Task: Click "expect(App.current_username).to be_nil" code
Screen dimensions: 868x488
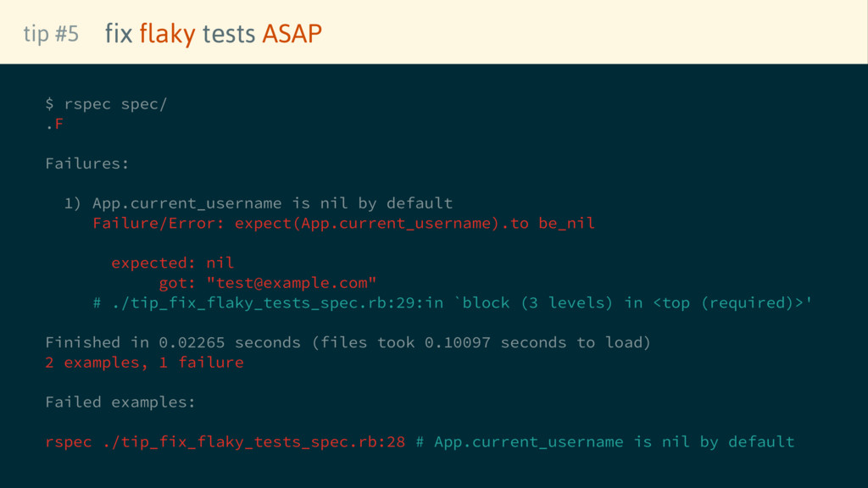Action: 415,224
